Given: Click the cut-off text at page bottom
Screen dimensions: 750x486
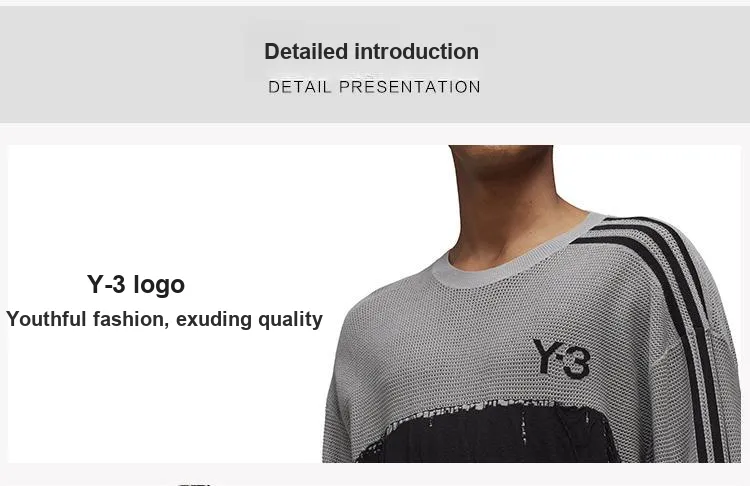Looking at the screenshot, I should point(196,484).
